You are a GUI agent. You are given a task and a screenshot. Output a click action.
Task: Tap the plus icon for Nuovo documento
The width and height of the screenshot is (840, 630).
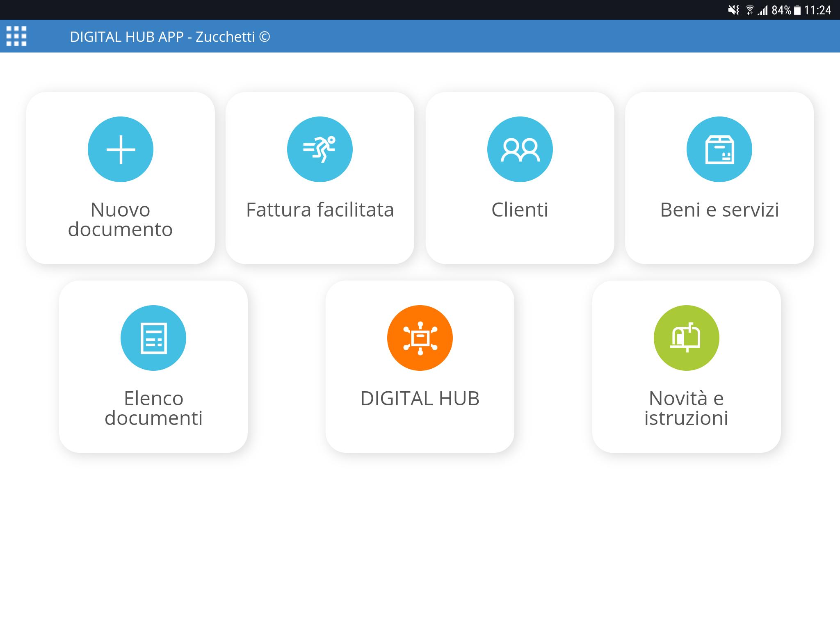[x=121, y=149]
